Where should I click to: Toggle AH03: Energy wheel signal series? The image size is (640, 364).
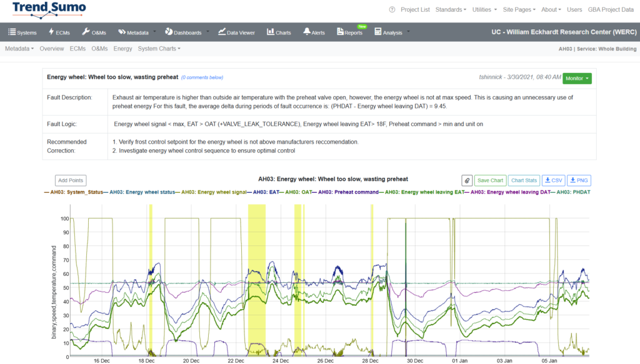(x=211, y=192)
